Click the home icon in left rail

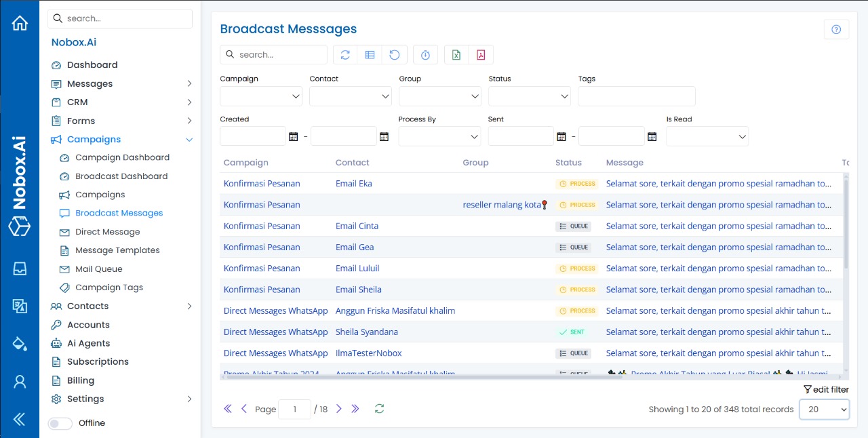[x=20, y=23]
